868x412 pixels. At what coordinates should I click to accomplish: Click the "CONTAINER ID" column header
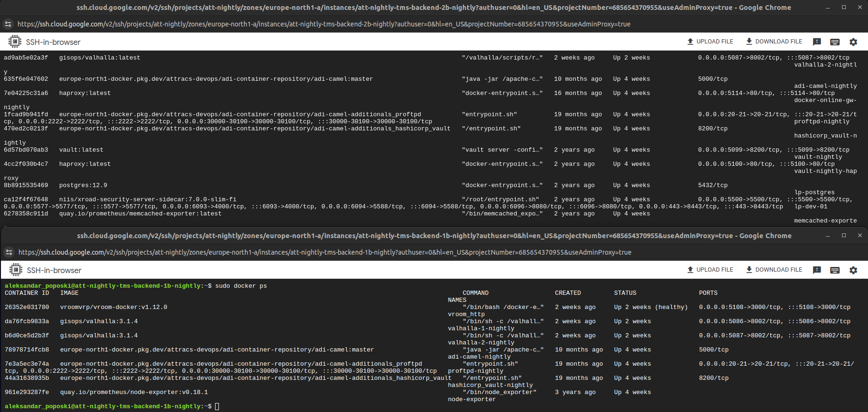coord(27,293)
